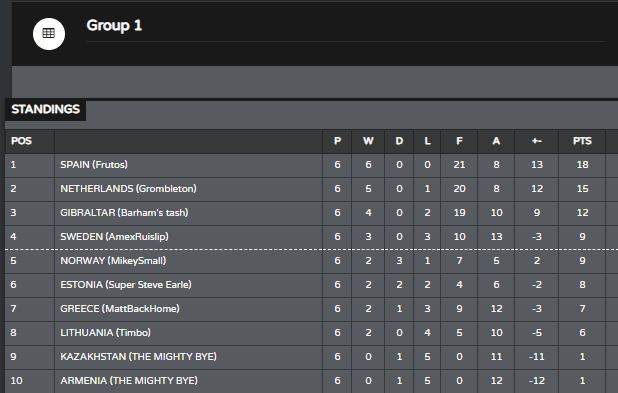The height and width of the screenshot is (393, 618).
Task: Click the POS column header
Action: pyautogui.click(x=21, y=141)
